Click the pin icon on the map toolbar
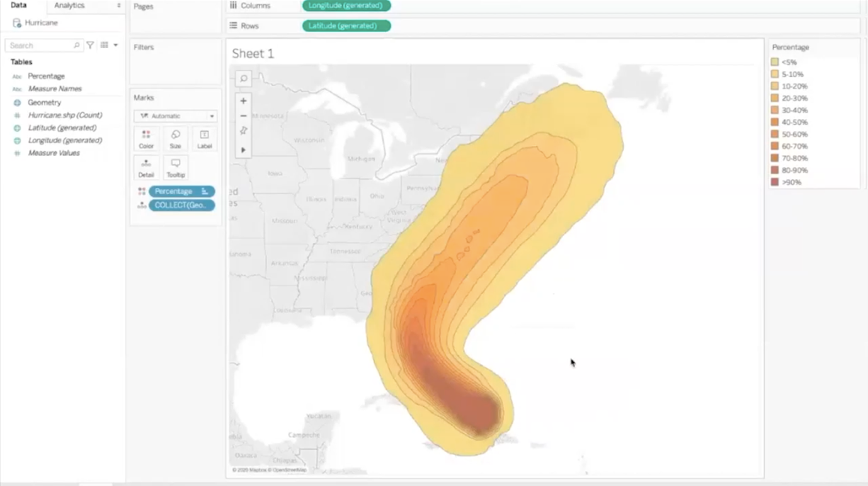The width and height of the screenshot is (868, 486). [x=243, y=130]
